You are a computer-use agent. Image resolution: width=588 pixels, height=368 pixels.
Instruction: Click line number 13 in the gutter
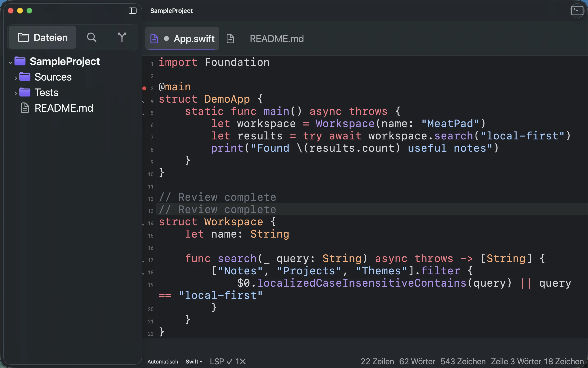(x=151, y=211)
